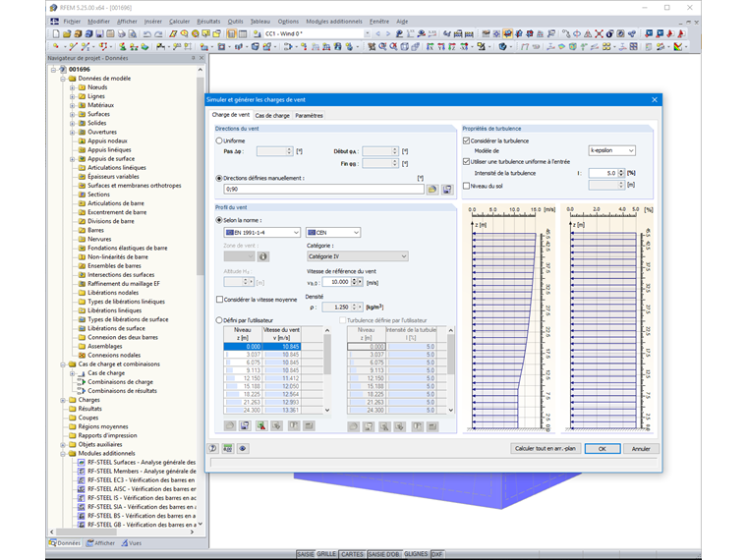Viewport: 747px width, 560px height.
Task: Open the print preview magnifier icon
Action: click(133, 33)
